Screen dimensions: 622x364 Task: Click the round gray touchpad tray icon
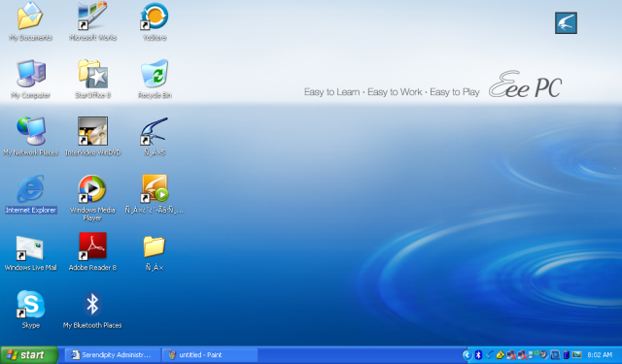pyautogui.click(x=543, y=354)
